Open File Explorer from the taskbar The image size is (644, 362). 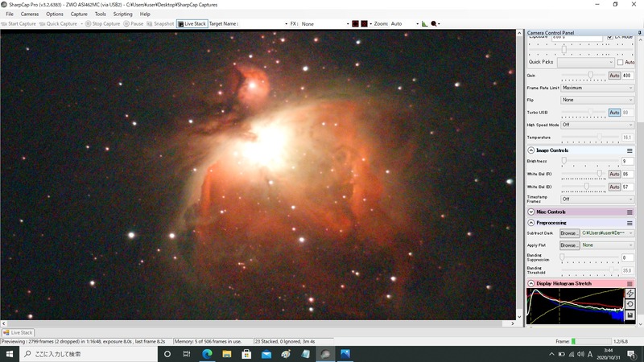coord(227,354)
